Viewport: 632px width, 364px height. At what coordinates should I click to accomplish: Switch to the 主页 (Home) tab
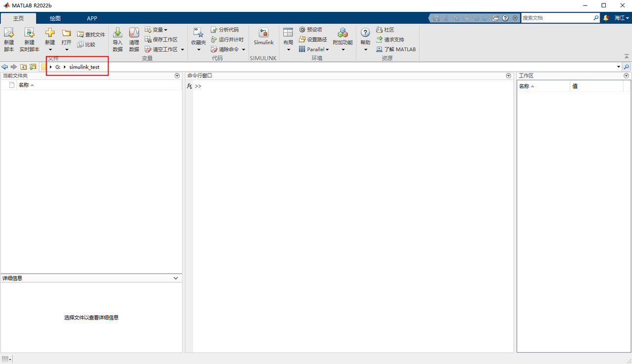pos(18,18)
